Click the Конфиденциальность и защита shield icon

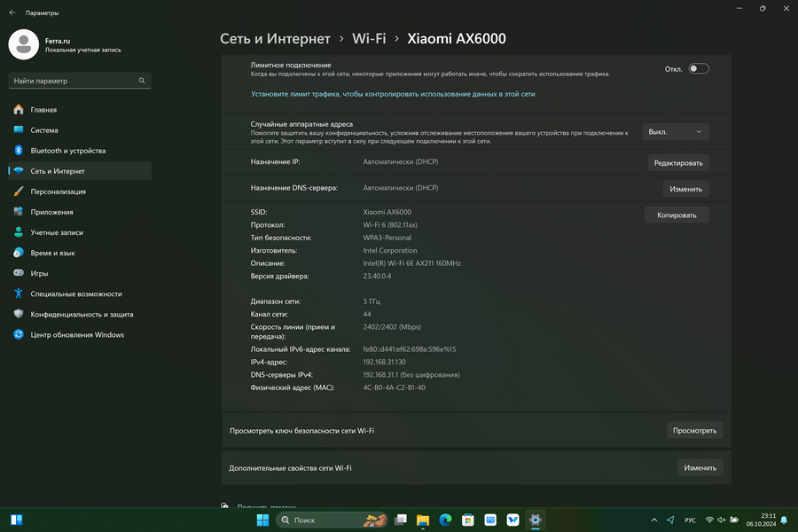tap(19, 315)
